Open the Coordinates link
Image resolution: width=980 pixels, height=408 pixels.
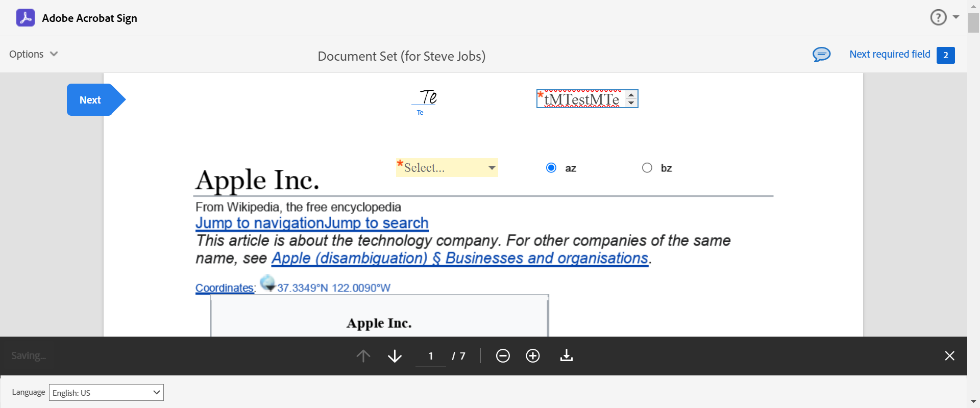(x=225, y=288)
